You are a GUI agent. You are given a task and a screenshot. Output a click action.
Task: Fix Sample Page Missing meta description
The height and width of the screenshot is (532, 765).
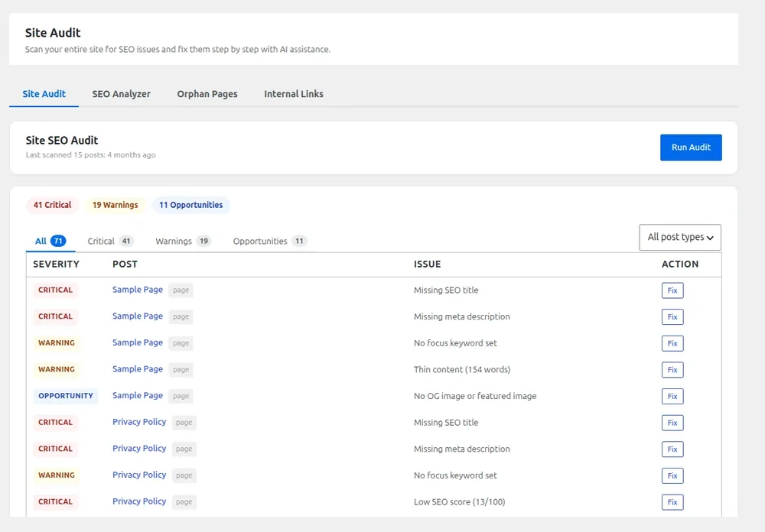(x=672, y=316)
